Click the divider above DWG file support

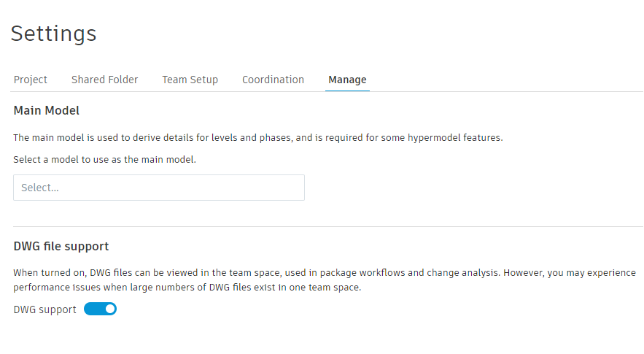point(328,226)
